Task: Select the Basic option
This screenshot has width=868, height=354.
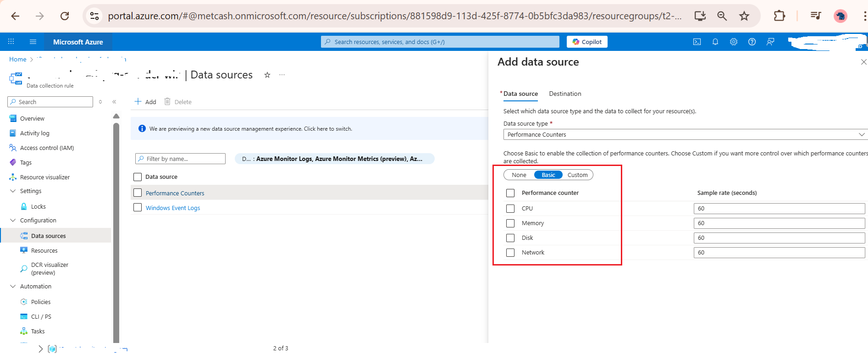Action: [x=548, y=175]
